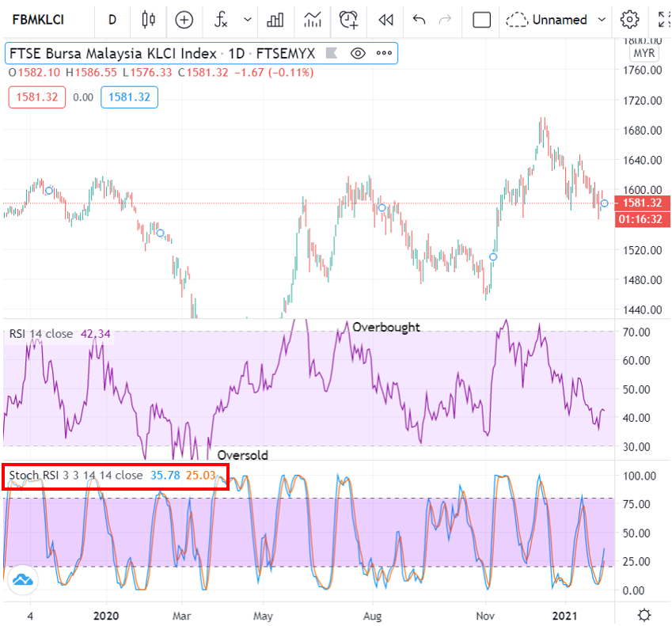Click the Compare symbol plus icon

tap(184, 20)
